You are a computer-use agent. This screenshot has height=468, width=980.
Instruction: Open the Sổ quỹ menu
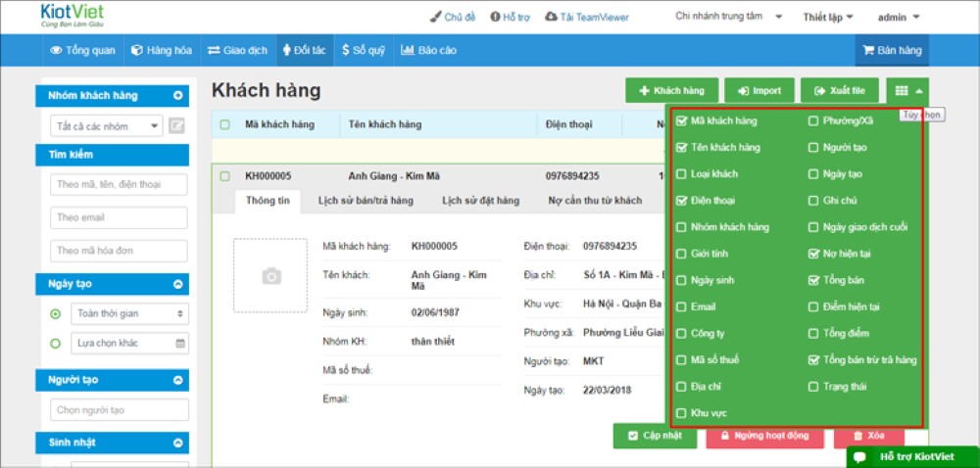click(x=364, y=51)
